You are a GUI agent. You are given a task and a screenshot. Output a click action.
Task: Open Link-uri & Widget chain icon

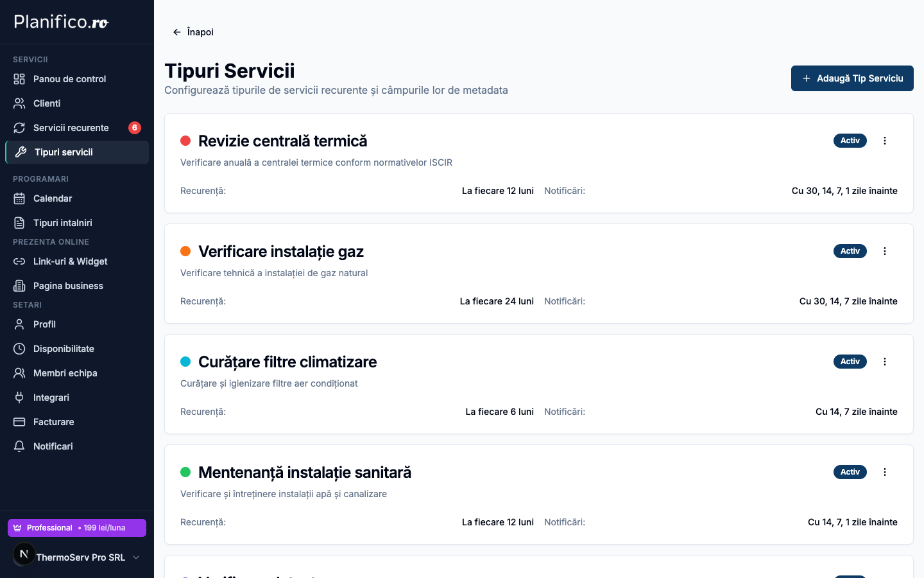tap(19, 261)
